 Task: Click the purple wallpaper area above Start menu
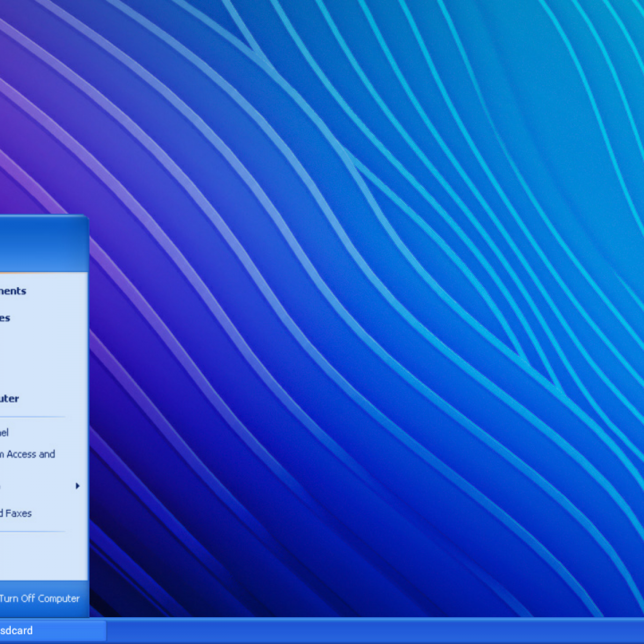click(x=32, y=134)
